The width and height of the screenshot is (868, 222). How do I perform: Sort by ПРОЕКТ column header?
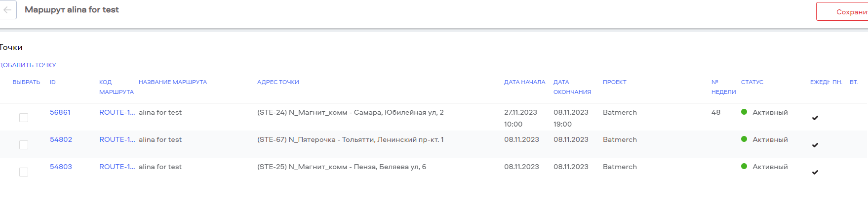point(614,82)
